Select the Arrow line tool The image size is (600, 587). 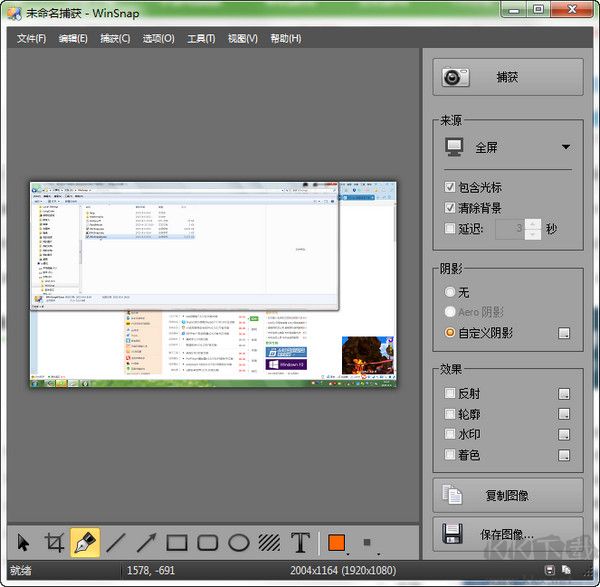point(146,543)
